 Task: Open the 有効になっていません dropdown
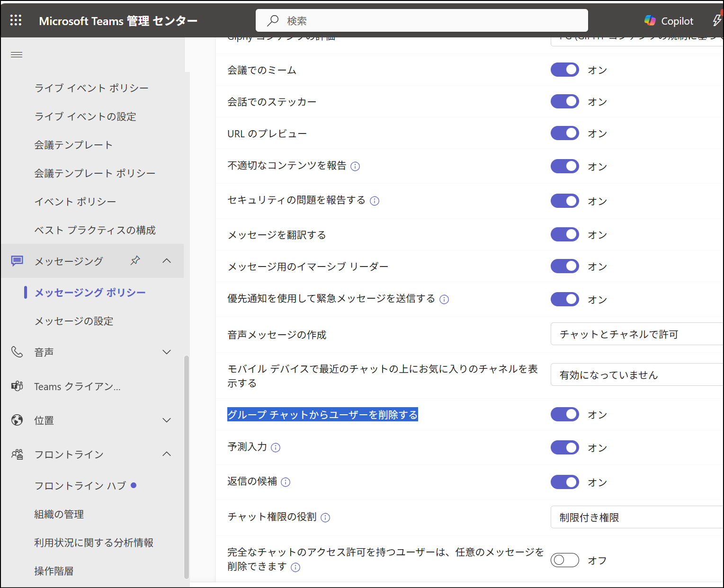pyautogui.click(x=637, y=375)
